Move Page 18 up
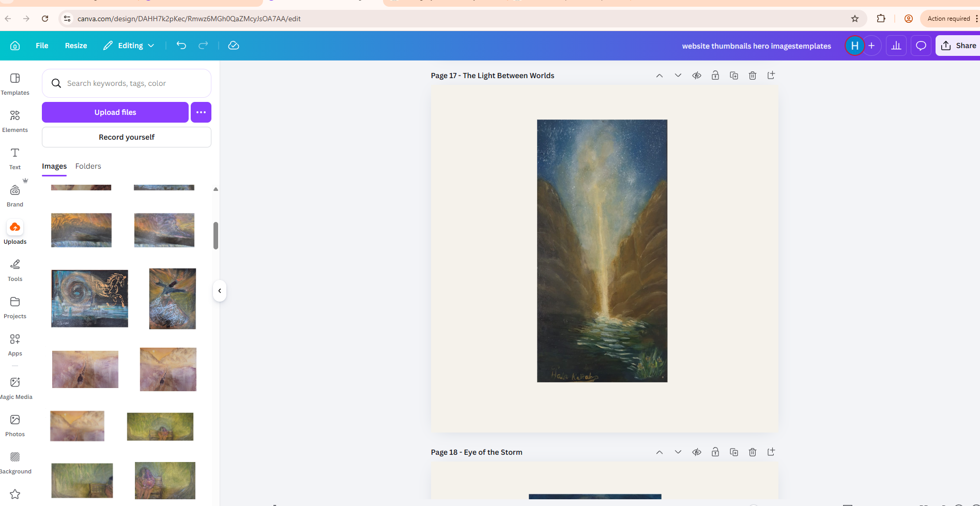Viewport: 980px width, 506px height. (x=660, y=452)
